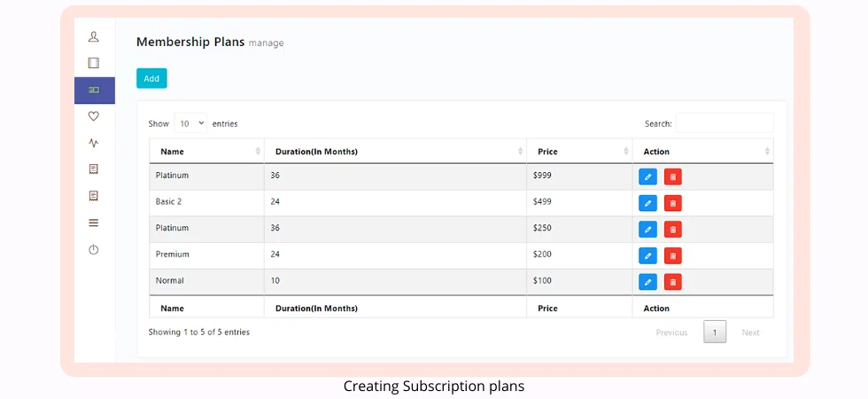The image size is (868, 399).
Task: Delete the Basic 2 plan
Action: pyautogui.click(x=673, y=203)
